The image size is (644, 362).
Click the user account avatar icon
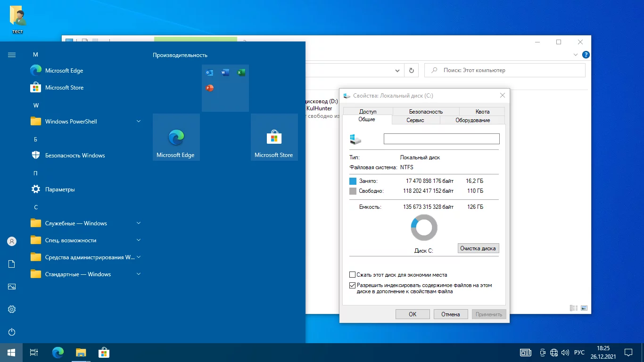click(x=12, y=241)
